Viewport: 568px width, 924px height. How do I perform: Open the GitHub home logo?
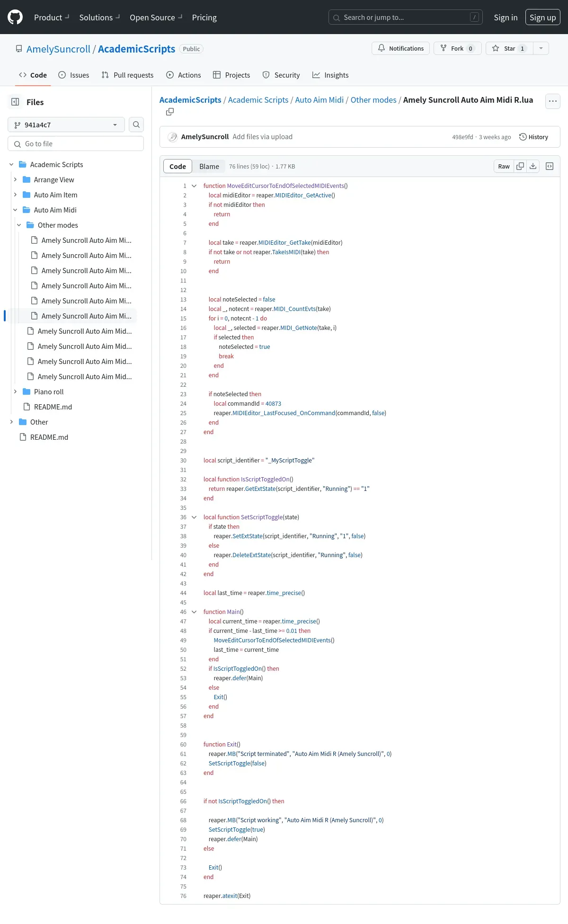point(15,18)
